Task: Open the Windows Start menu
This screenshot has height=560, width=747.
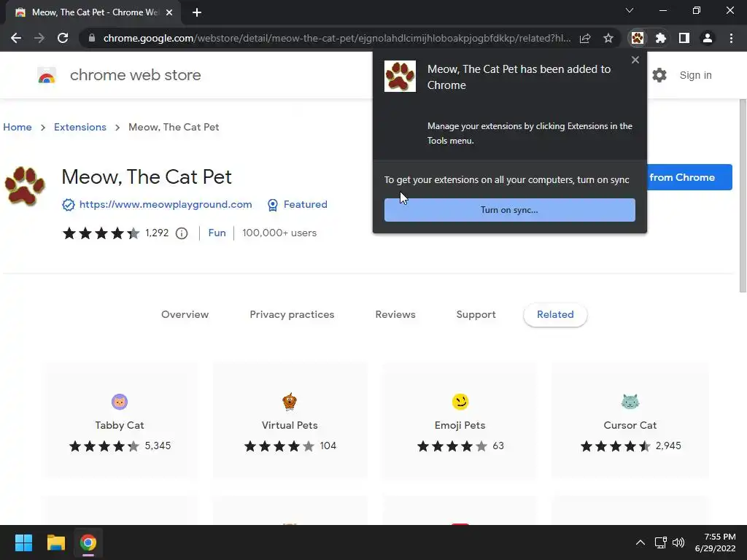Action: 23,542
